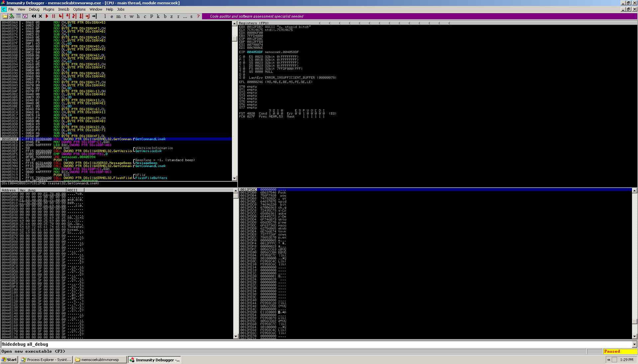Open the Jobs menu
Viewport: 638px width, 364px height.
[121, 9]
